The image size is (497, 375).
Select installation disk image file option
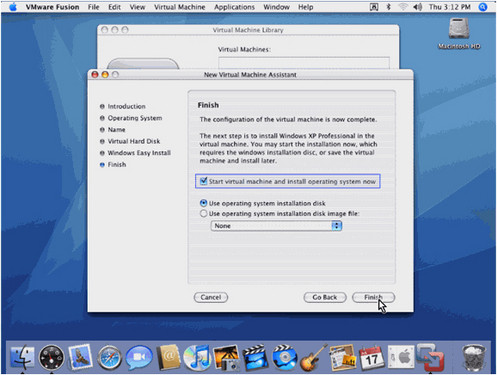203,213
